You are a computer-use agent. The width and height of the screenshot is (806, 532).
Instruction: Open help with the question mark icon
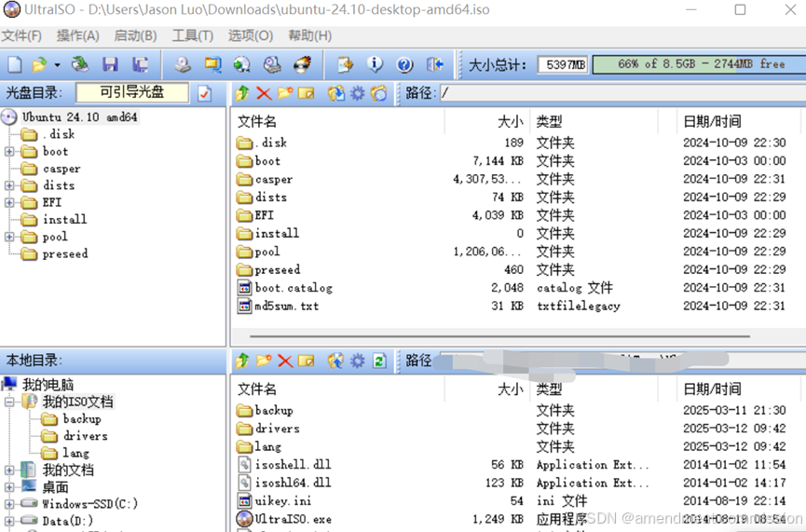click(404, 65)
